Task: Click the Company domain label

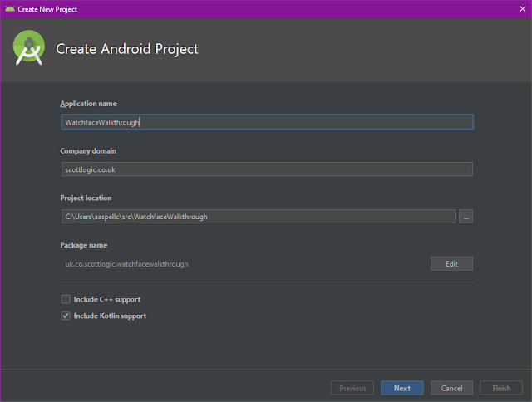Action: pos(88,151)
